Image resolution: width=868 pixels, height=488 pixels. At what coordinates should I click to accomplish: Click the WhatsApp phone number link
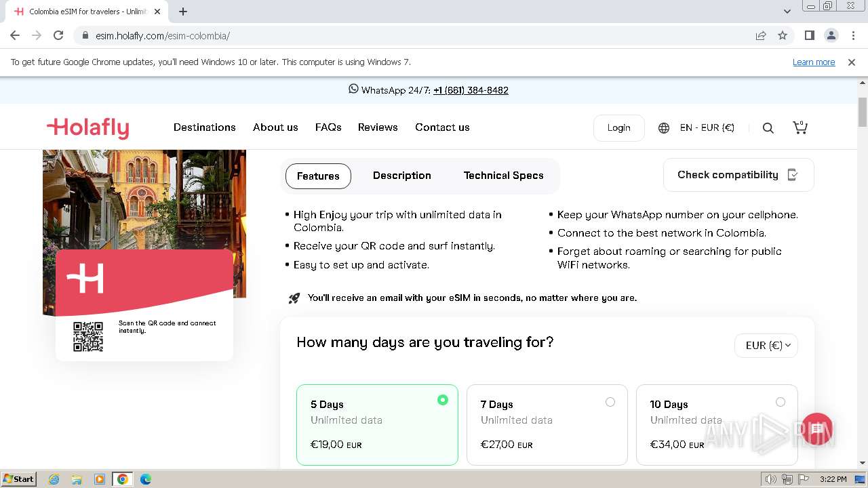tap(471, 90)
